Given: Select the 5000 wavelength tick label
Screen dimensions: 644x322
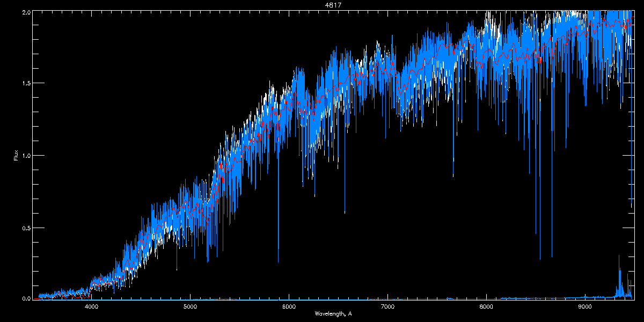Looking at the screenshot, I should click(191, 306).
